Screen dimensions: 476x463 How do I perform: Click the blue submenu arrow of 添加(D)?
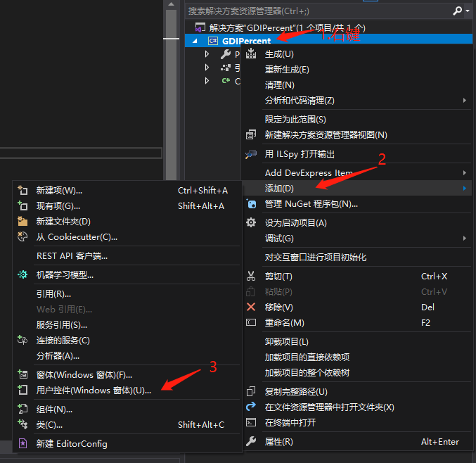point(465,189)
